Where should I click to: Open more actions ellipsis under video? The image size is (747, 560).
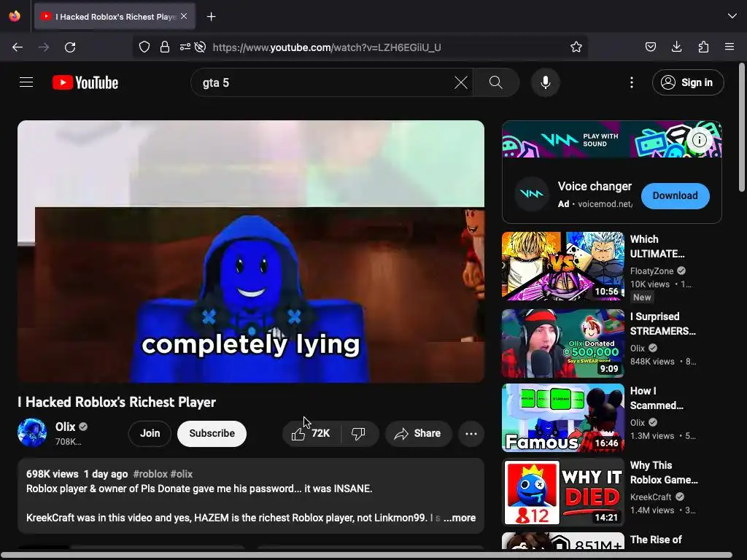pos(471,433)
